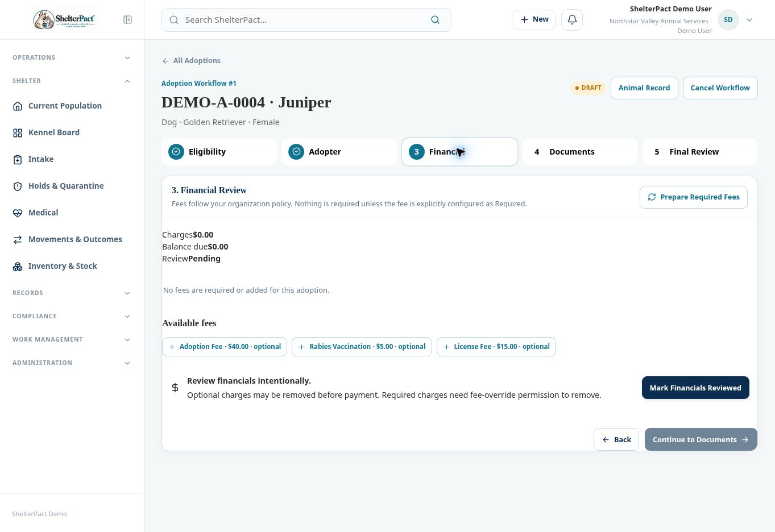
Task: Add the optional License Fee $15.00
Action: click(496, 347)
